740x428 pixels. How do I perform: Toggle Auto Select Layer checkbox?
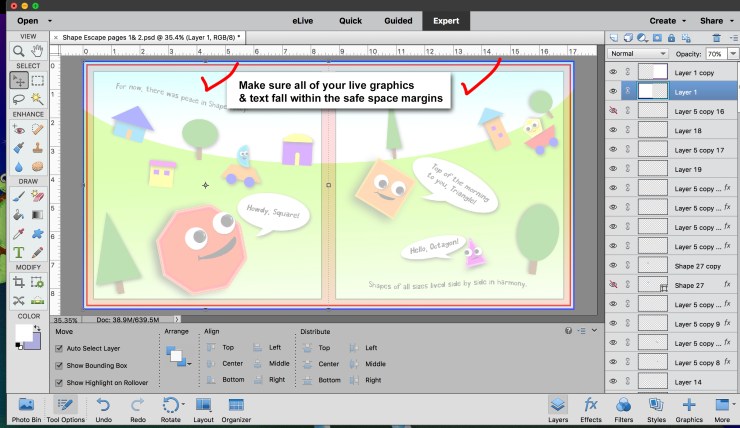tap(60, 350)
